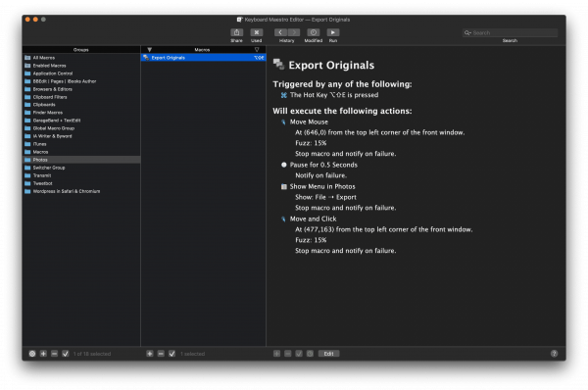Screen dimensions: 588x390
Task: Open the Clipboard Filters group
Action: click(x=81, y=97)
